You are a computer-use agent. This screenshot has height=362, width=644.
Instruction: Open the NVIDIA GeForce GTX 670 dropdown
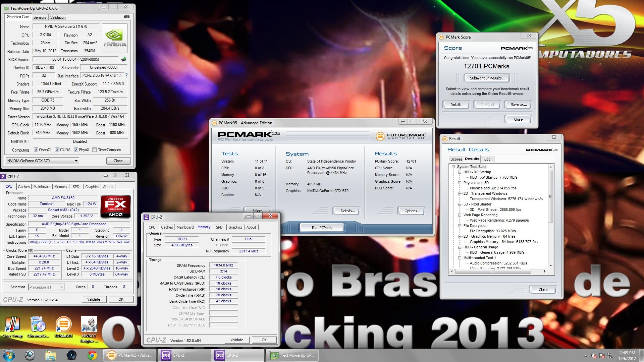(x=42, y=161)
